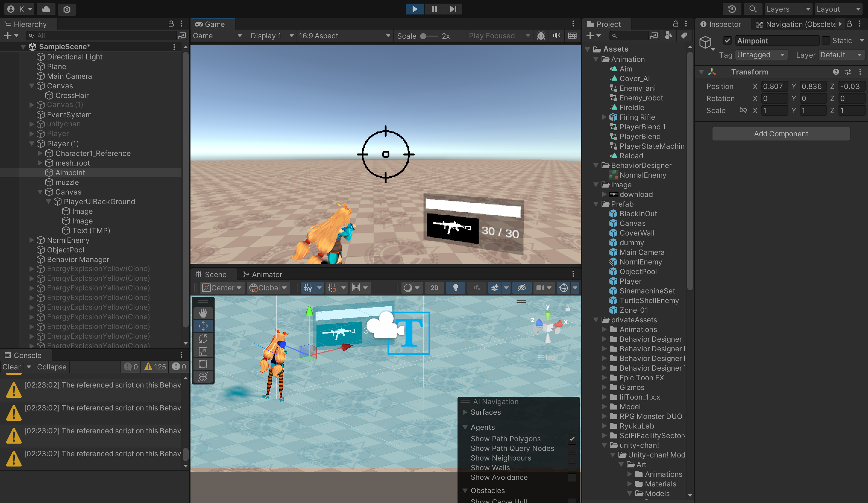Open the 16:9 Aspect dropdown
The image size is (868, 503).
point(344,36)
